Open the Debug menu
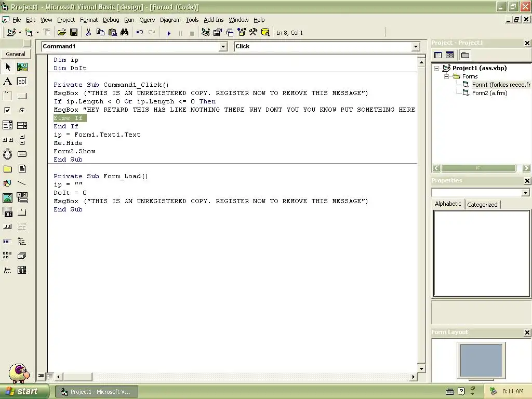This screenshot has height=399, width=532. [x=111, y=20]
